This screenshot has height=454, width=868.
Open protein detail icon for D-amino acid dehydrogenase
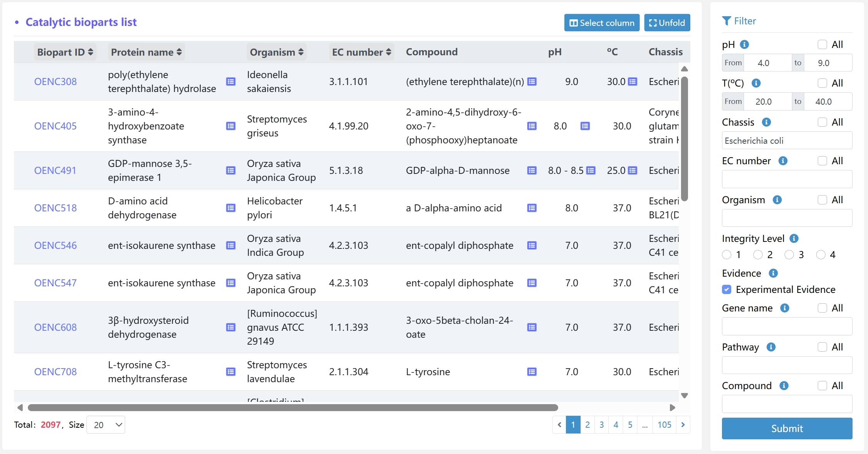[x=231, y=208]
